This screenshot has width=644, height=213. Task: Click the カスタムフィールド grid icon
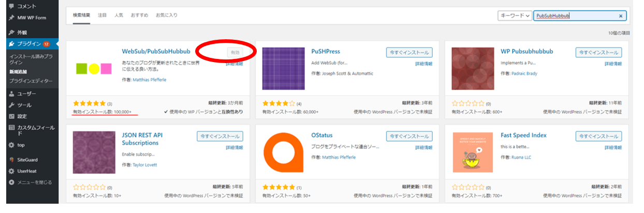click(11, 128)
